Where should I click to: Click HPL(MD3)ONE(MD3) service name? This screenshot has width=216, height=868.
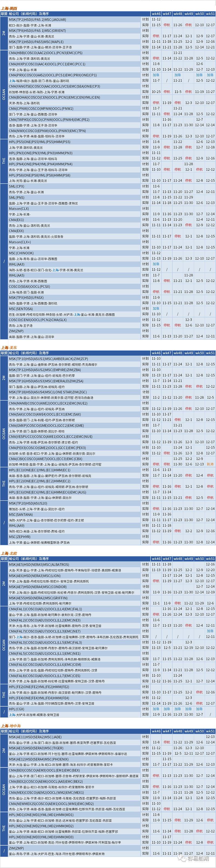point(41,837)
